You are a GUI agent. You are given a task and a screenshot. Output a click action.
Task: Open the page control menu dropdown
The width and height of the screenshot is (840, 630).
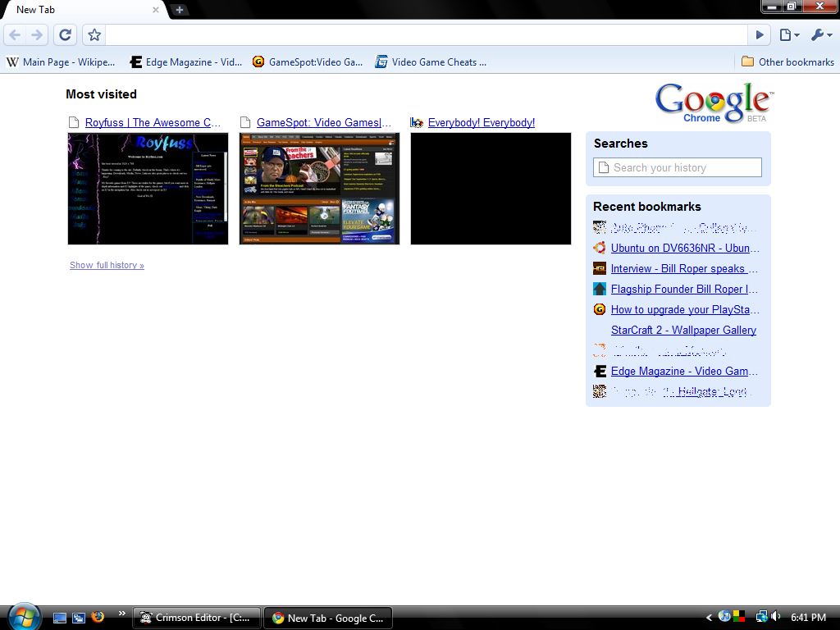coord(788,34)
